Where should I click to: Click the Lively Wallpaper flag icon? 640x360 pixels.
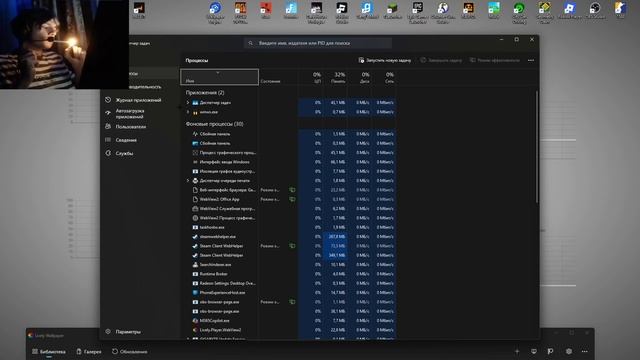(x=550, y=351)
